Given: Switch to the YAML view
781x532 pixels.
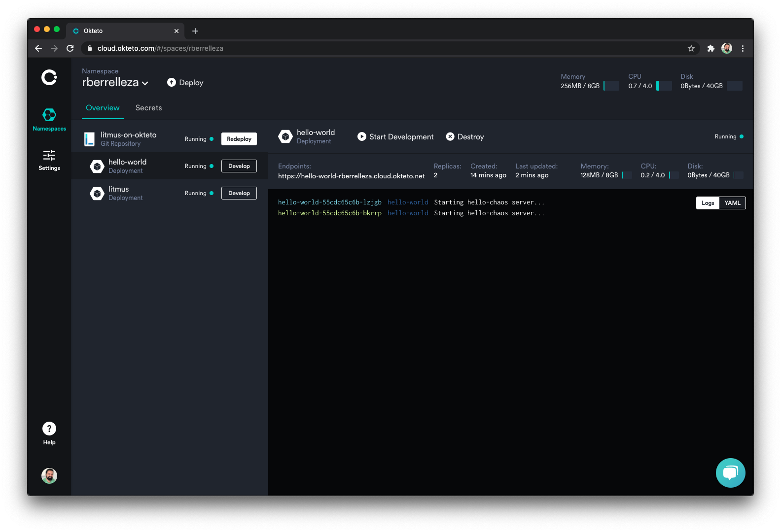Looking at the screenshot, I should [x=733, y=203].
